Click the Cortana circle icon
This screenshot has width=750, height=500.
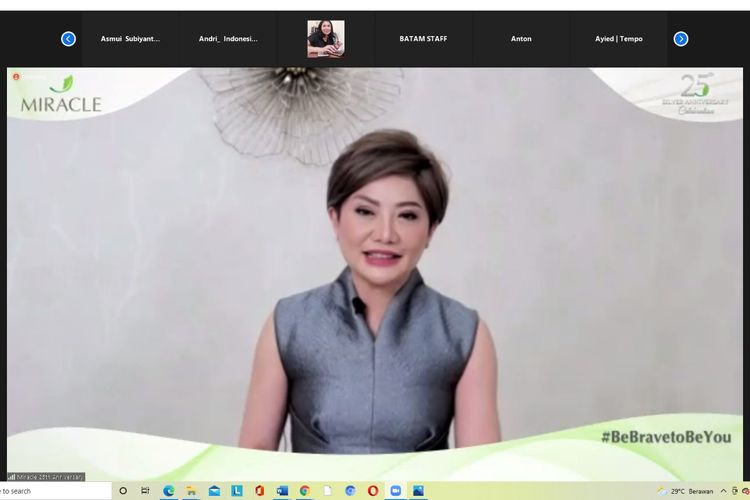coord(123,491)
